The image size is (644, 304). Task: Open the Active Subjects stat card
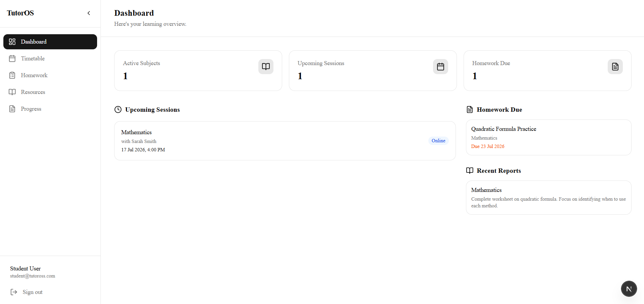point(198,70)
